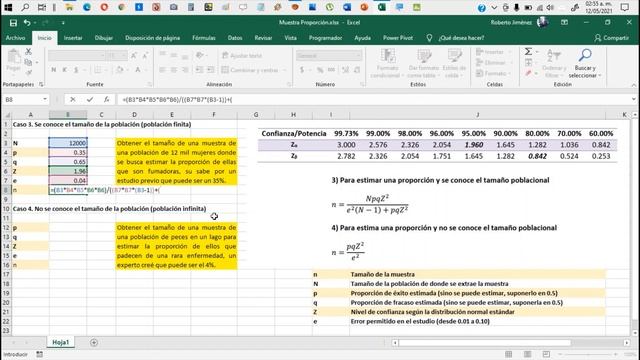Add a new sheet with plus button
This screenshot has width=640, height=360.
click(x=94, y=342)
